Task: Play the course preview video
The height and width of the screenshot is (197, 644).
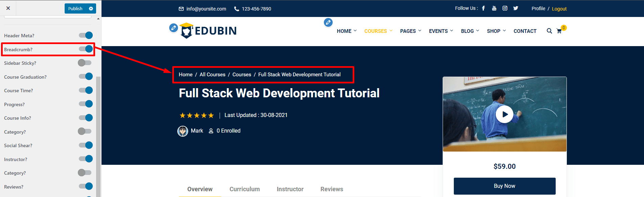Action: 504,114
